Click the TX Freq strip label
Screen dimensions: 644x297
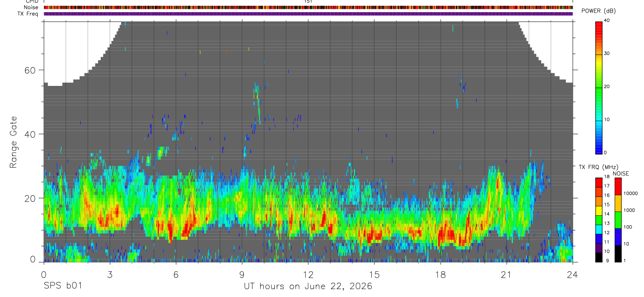coord(28,14)
